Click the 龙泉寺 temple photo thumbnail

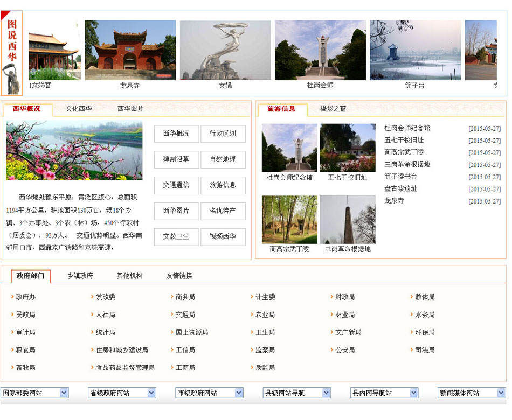tap(130, 50)
